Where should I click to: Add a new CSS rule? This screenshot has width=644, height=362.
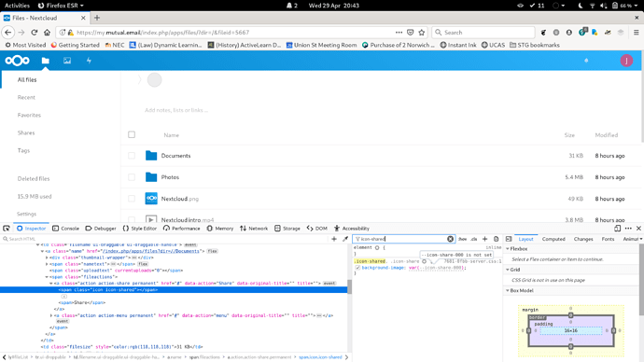click(484, 239)
